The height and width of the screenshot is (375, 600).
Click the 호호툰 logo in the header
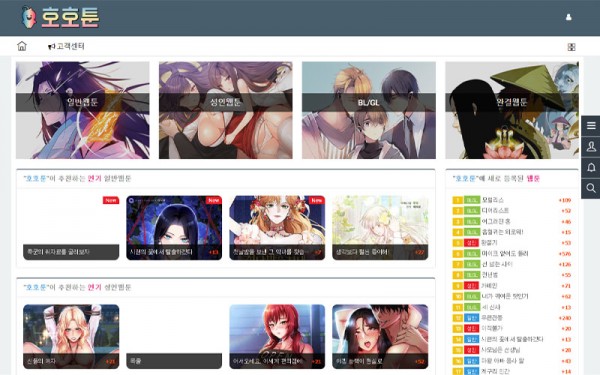click(x=60, y=17)
